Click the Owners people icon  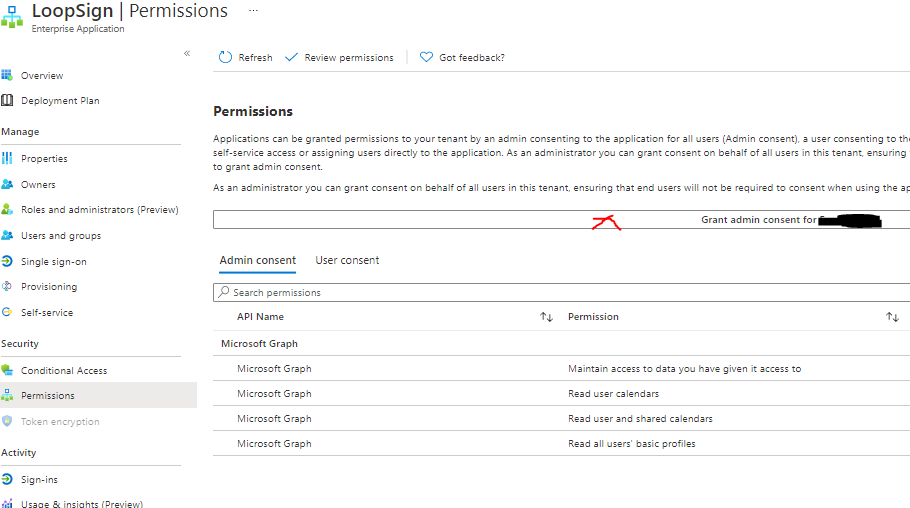[x=7, y=184]
